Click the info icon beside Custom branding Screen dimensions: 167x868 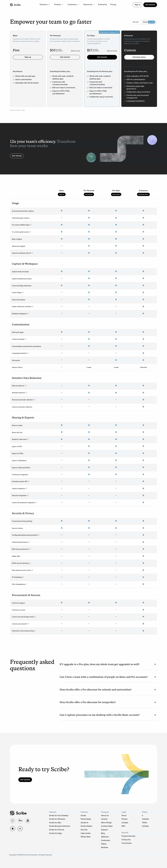tap(26, 339)
